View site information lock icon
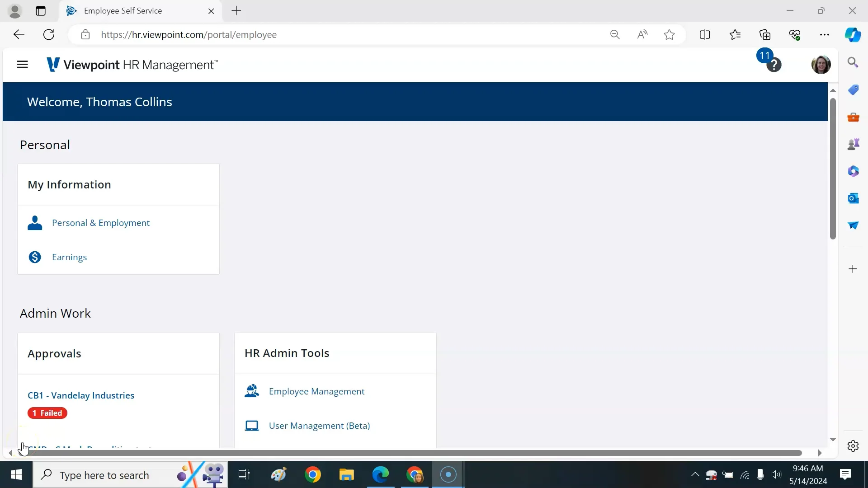Screen dimensions: 868x488 [x=85, y=35]
